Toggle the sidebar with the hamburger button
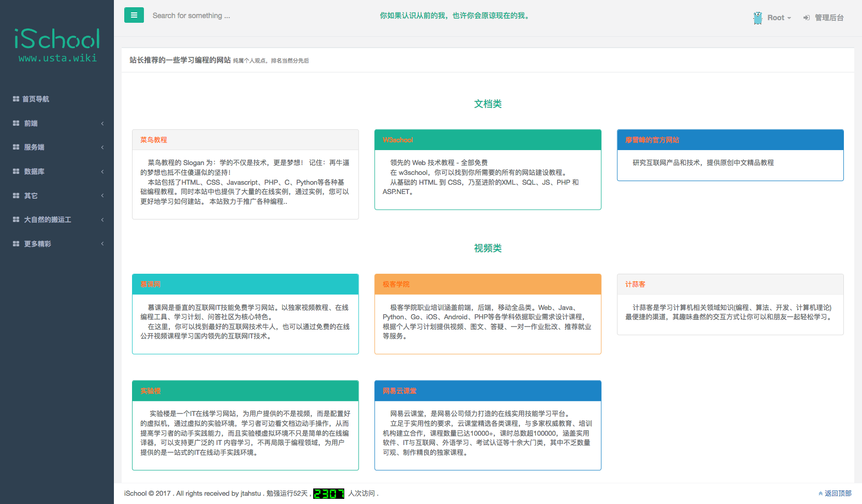 134,15
